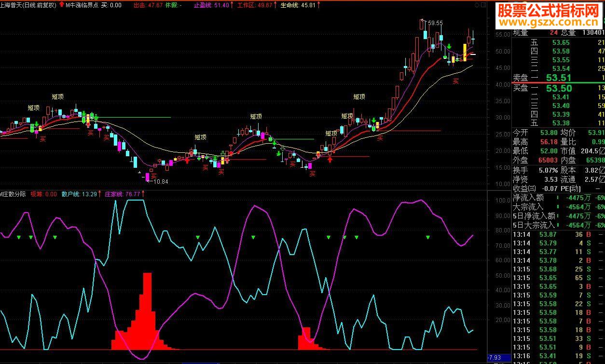Viewport: 605px width, 364px height.
Task: Click the 出击: 47.67 indicator value
Action: click(x=147, y=5)
